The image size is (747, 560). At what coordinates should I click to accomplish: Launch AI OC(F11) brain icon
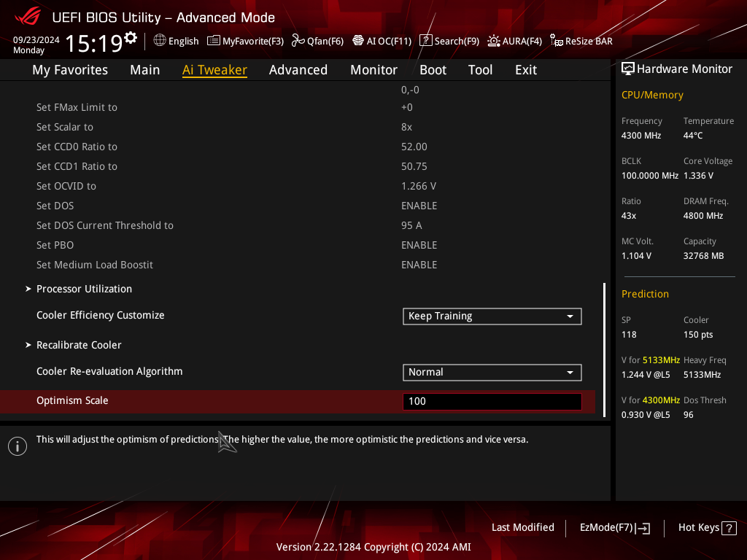pos(357,41)
